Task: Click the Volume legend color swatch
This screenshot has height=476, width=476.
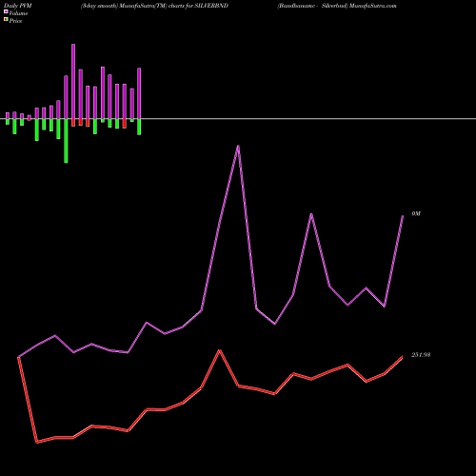Action: [6, 11]
